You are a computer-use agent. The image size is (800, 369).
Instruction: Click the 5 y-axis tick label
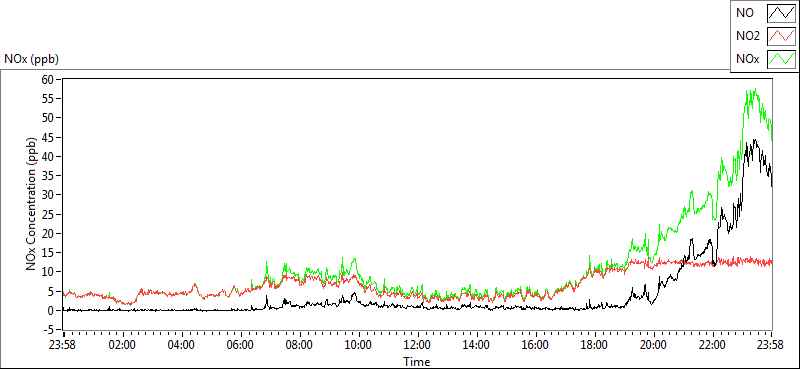point(52,291)
